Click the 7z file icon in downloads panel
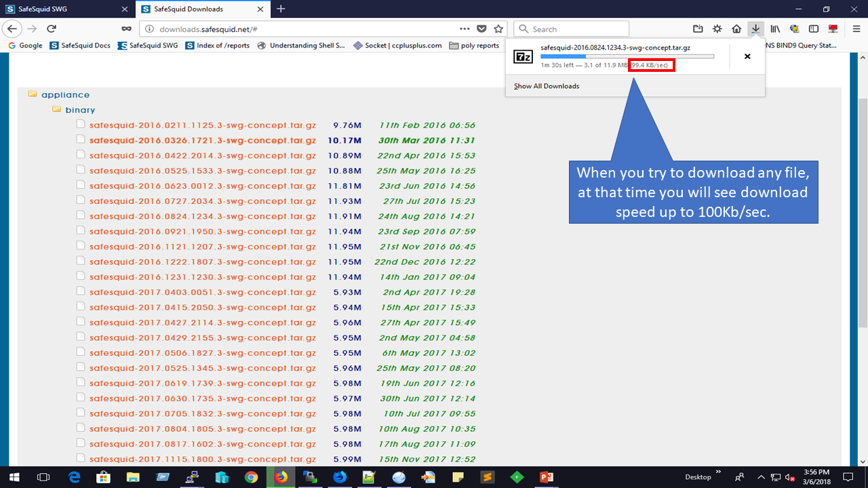 [524, 57]
